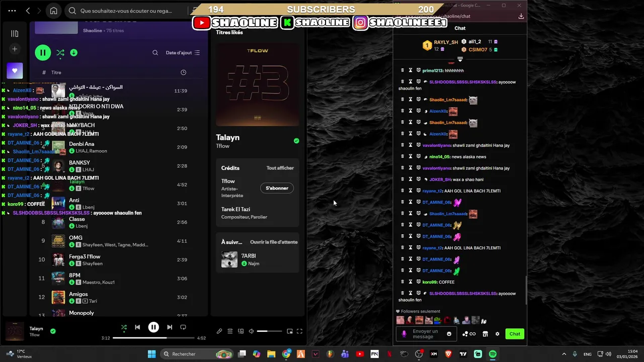Click the Kick chat download/install icon
The height and width of the screenshot is (362, 644).
[x=521, y=16]
